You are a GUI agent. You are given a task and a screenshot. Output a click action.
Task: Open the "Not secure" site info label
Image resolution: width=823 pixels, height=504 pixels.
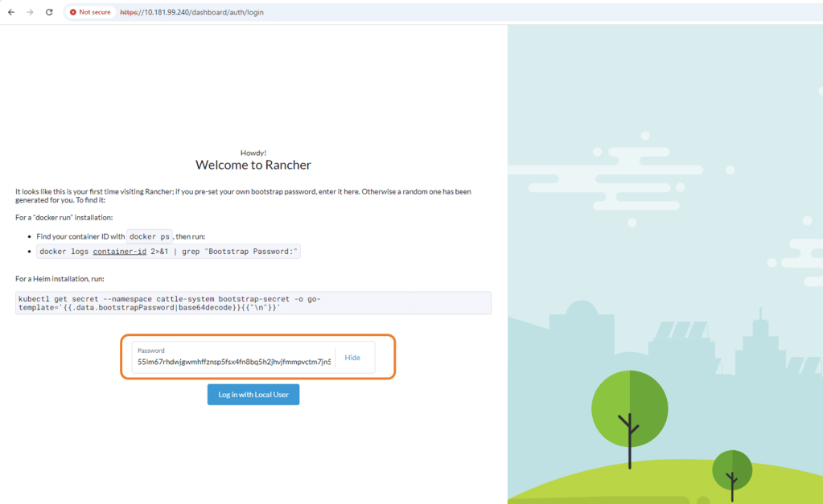pyautogui.click(x=94, y=13)
